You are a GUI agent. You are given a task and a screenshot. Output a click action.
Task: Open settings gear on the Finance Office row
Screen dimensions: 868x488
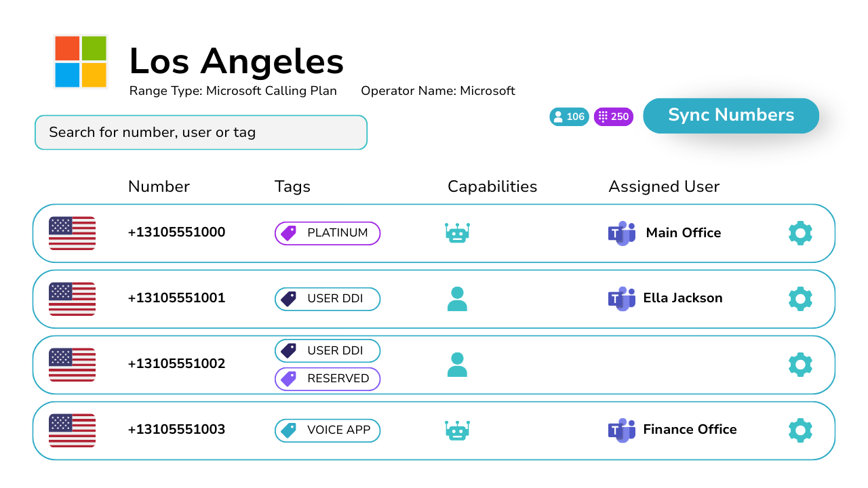click(x=800, y=430)
